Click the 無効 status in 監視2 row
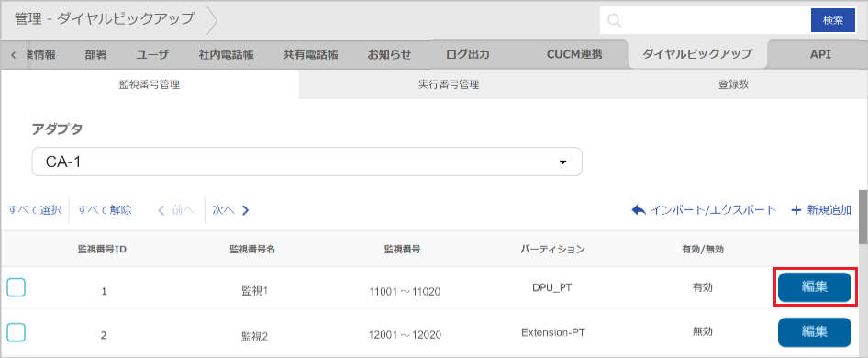868x358 pixels. click(x=703, y=331)
